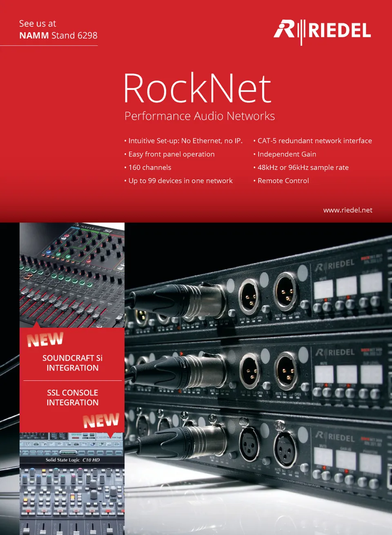Click the Riedel logo in the header
Screen dimensions: 392x535
click(322, 31)
